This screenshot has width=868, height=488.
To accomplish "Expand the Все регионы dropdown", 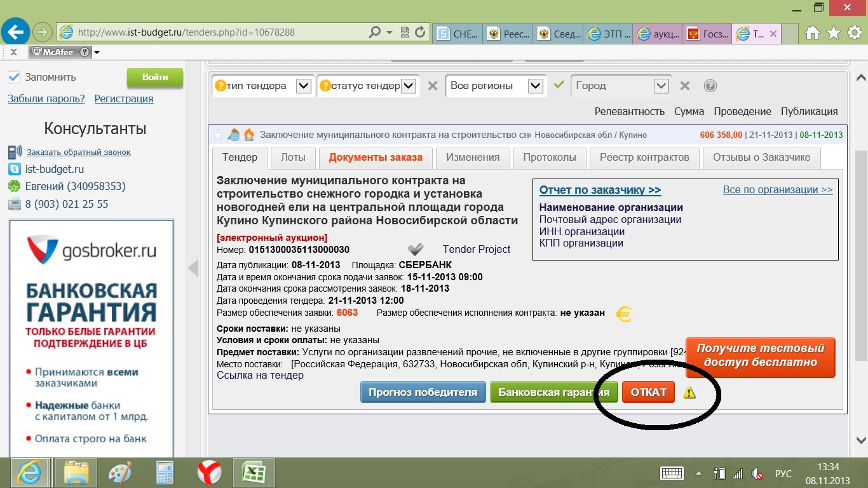I will coord(536,86).
